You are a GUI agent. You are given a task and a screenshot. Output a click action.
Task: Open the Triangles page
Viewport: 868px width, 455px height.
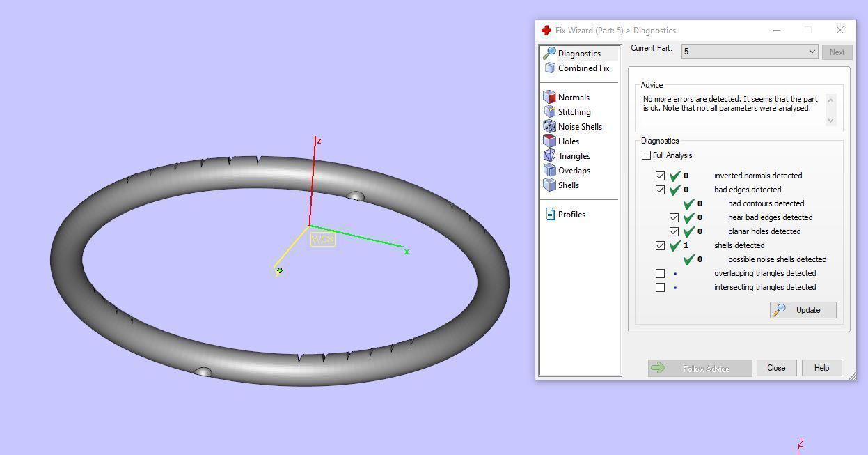pos(574,155)
